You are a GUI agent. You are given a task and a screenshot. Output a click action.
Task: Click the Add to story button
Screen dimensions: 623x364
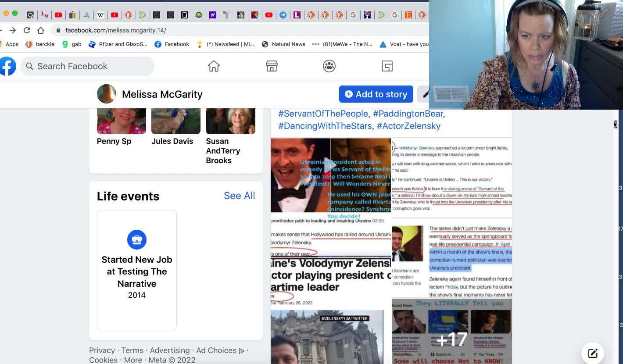tap(376, 94)
